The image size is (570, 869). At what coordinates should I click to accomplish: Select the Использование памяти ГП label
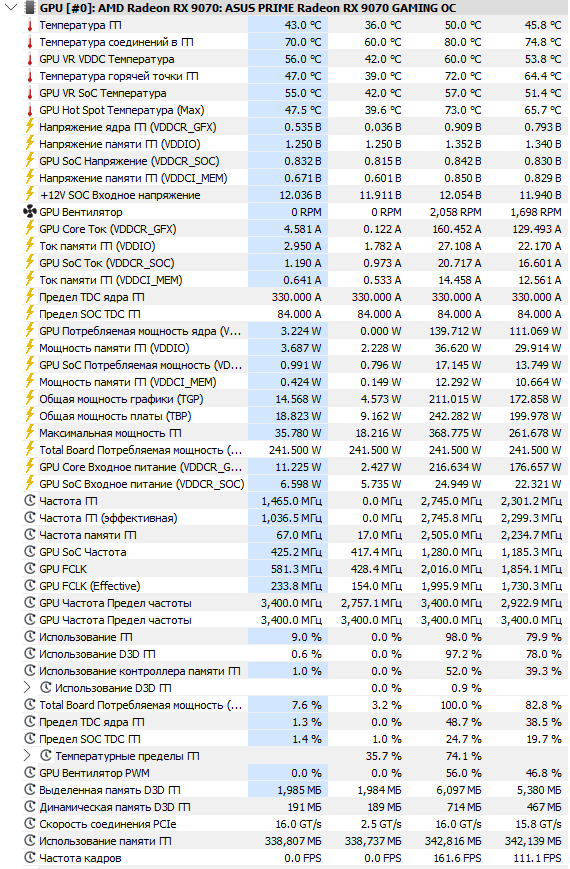coord(105,841)
